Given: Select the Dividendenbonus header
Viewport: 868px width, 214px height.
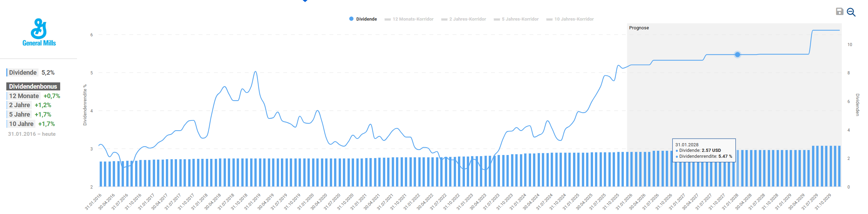Looking at the screenshot, I should 33,86.
